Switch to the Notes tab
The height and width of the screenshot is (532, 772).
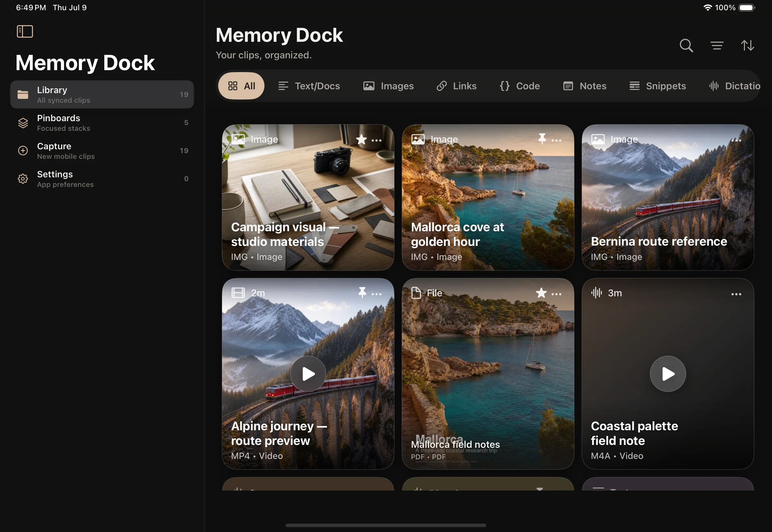coord(585,86)
